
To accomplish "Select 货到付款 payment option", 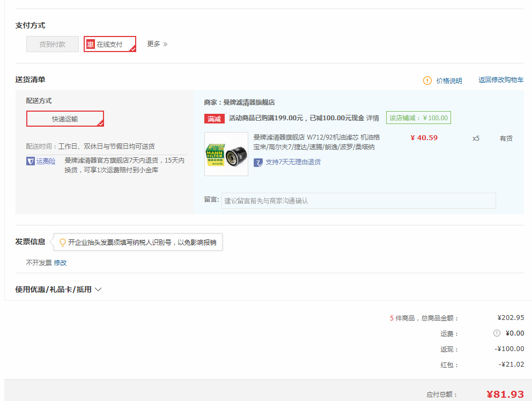I will pos(52,44).
